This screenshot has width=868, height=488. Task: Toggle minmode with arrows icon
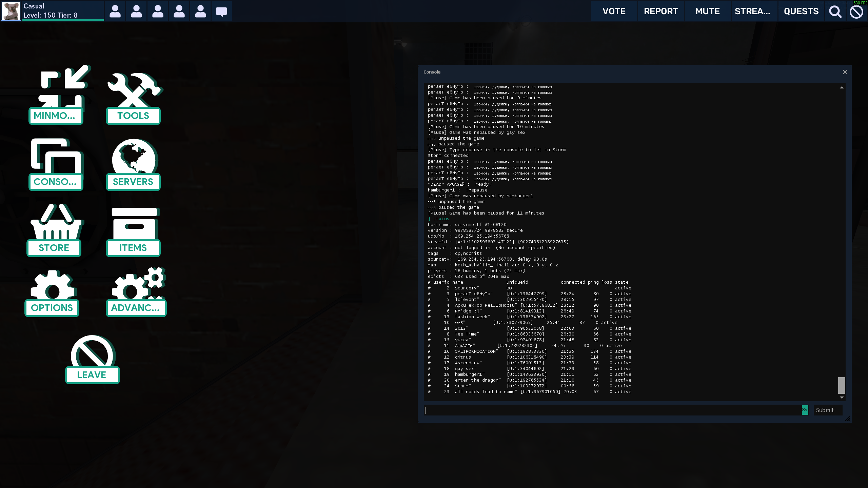click(x=64, y=87)
